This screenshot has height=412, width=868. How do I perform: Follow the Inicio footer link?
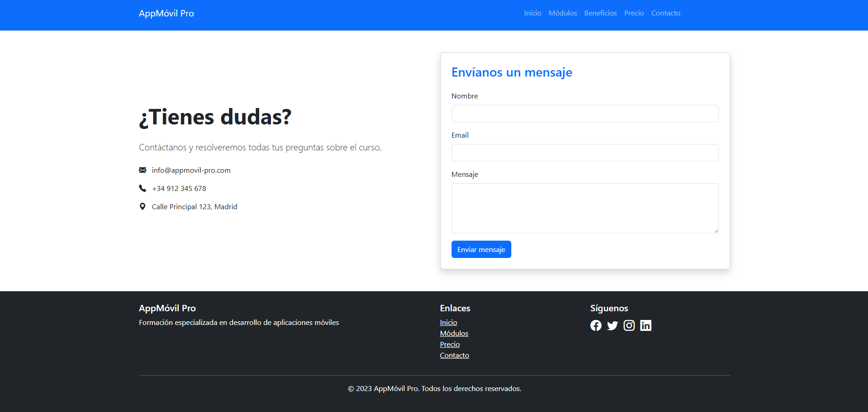pyautogui.click(x=448, y=323)
